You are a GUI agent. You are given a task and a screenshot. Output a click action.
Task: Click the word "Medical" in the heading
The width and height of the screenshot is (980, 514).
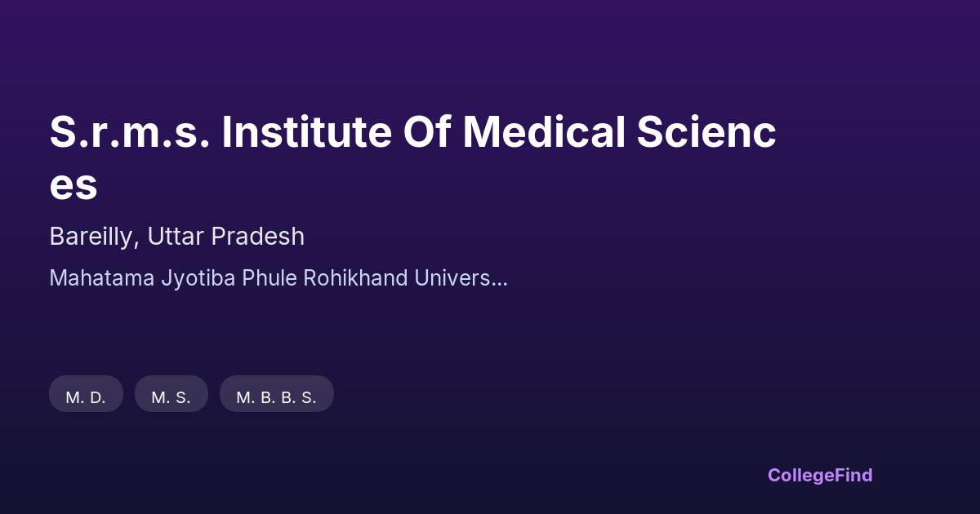(x=542, y=133)
